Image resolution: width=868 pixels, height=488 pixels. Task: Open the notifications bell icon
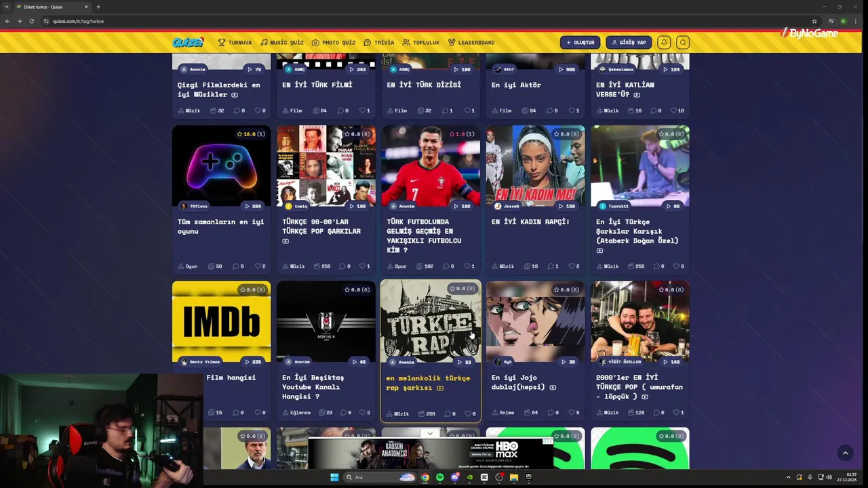[x=664, y=43]
